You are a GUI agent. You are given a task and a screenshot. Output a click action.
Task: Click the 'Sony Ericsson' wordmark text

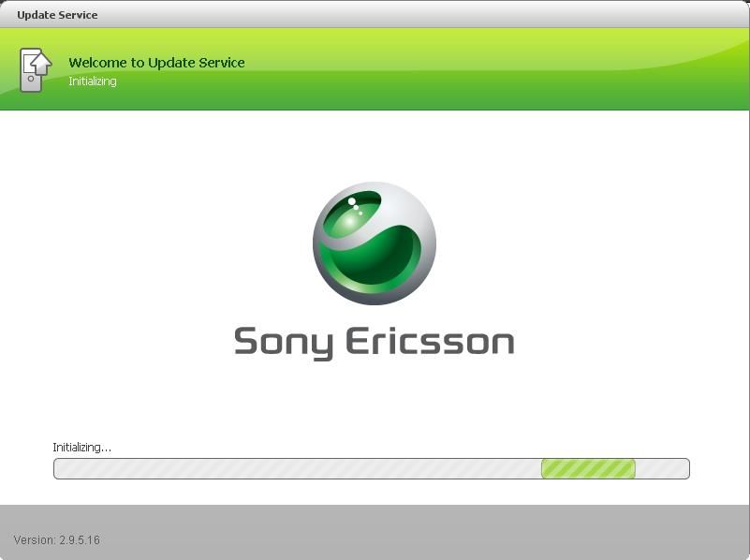(x=374, y=343)
